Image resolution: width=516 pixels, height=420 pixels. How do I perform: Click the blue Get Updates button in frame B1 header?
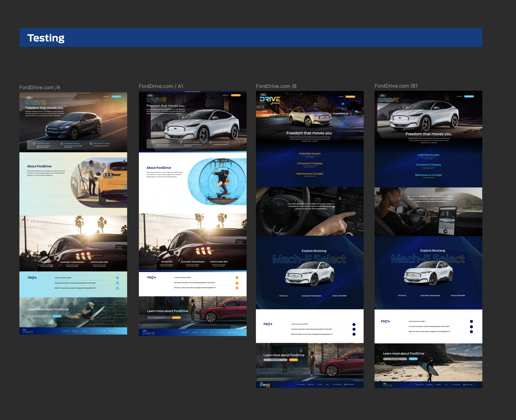pyautogui.click(x=469, y=96)
